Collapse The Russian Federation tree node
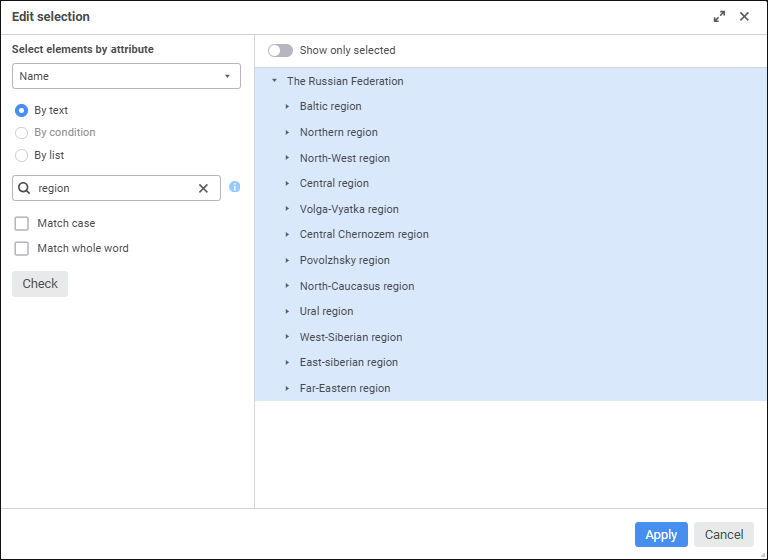The width and height of the screenshot is (768, 560). coord(274,81)
